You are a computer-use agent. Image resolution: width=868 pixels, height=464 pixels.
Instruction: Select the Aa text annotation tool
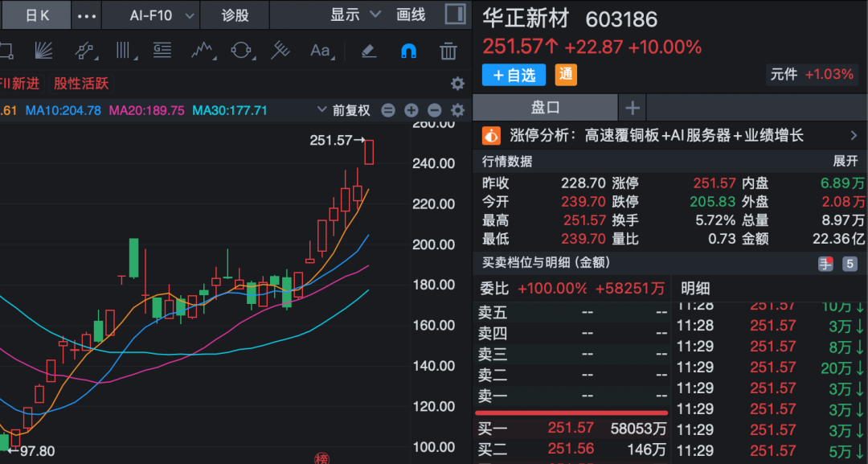321,51
